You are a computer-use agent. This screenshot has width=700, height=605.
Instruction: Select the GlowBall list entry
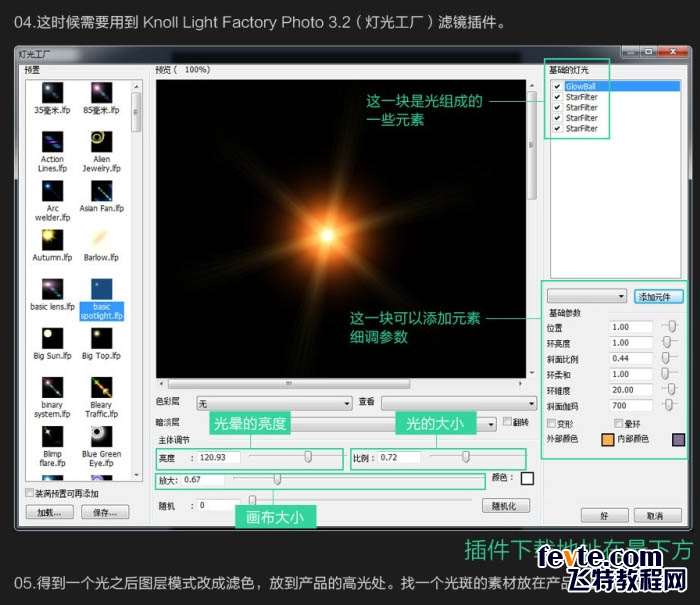(622, 86)
